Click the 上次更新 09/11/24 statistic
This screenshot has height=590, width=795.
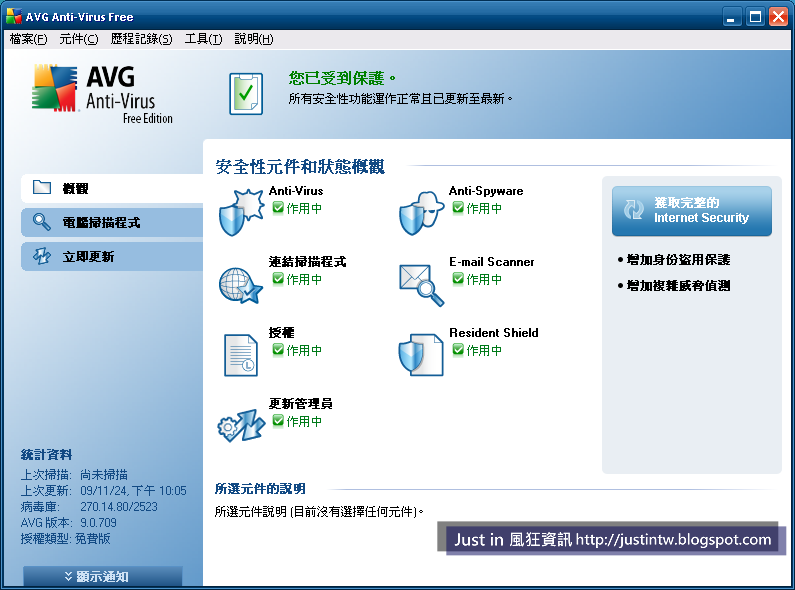[x=103, y=491]
